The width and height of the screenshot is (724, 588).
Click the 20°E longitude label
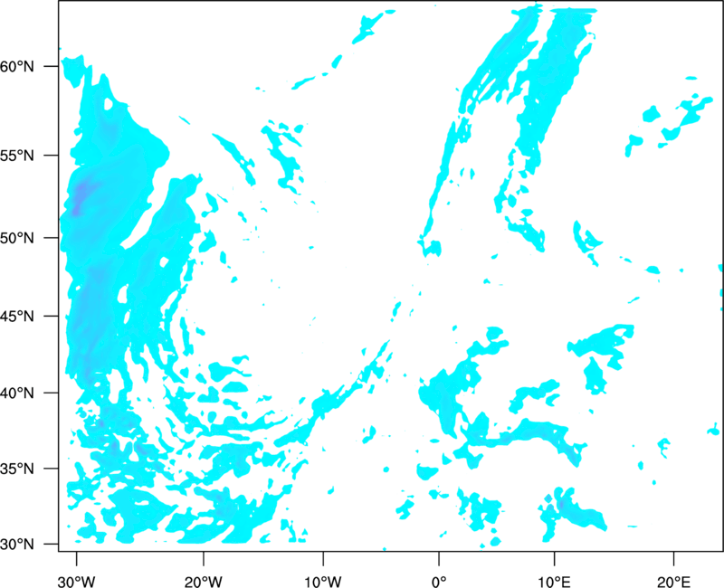[673, 582]
